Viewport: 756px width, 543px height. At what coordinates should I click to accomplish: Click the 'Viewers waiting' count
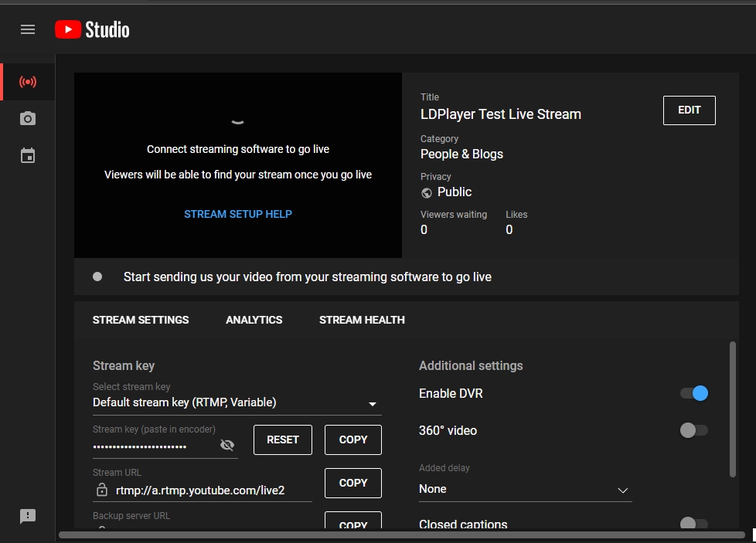click(424, 230)
